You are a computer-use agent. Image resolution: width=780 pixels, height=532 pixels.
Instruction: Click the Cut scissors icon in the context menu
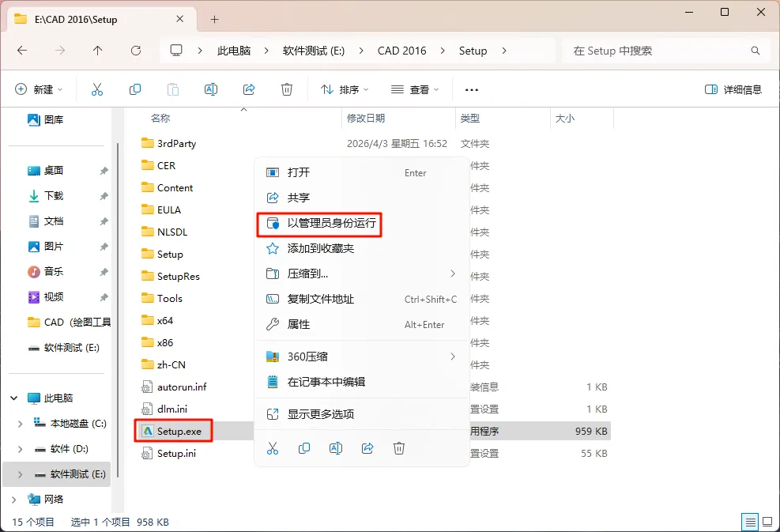tap(273, 448)
